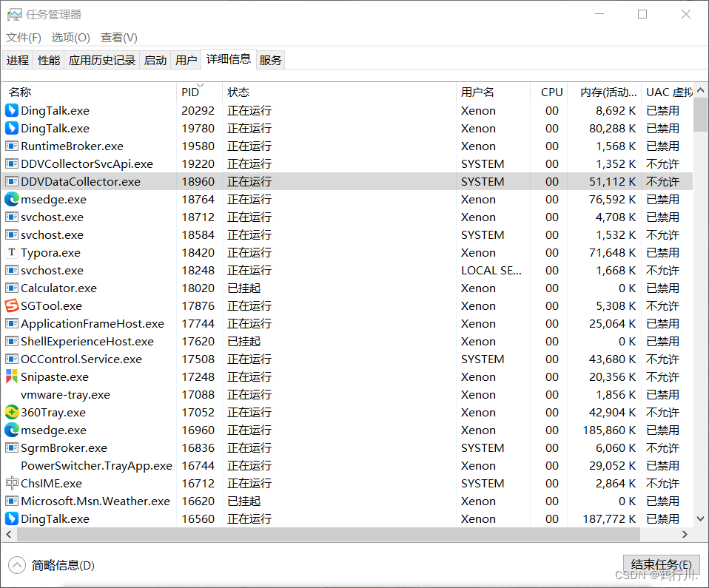
Task: Sort by the 内存(活动...) column header
Action: [604, 92]
